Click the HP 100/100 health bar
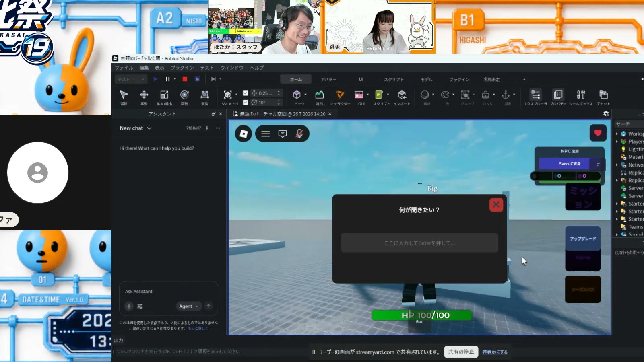This screenshot has width=644, height=362. tap(421, 315)
